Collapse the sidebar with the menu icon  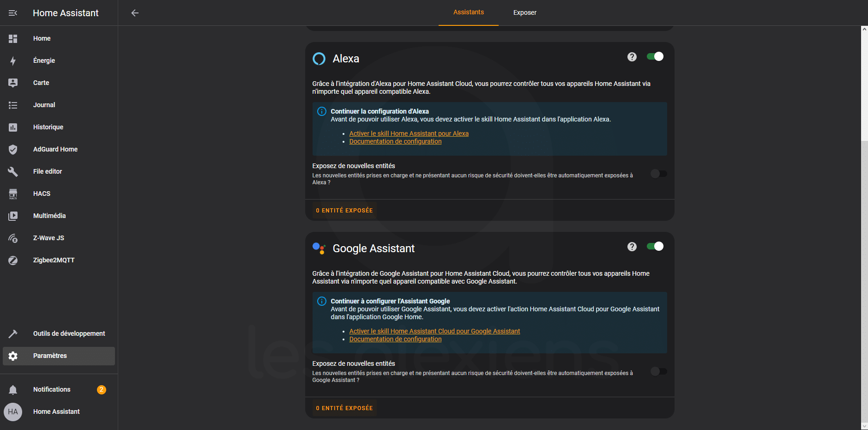13,13
